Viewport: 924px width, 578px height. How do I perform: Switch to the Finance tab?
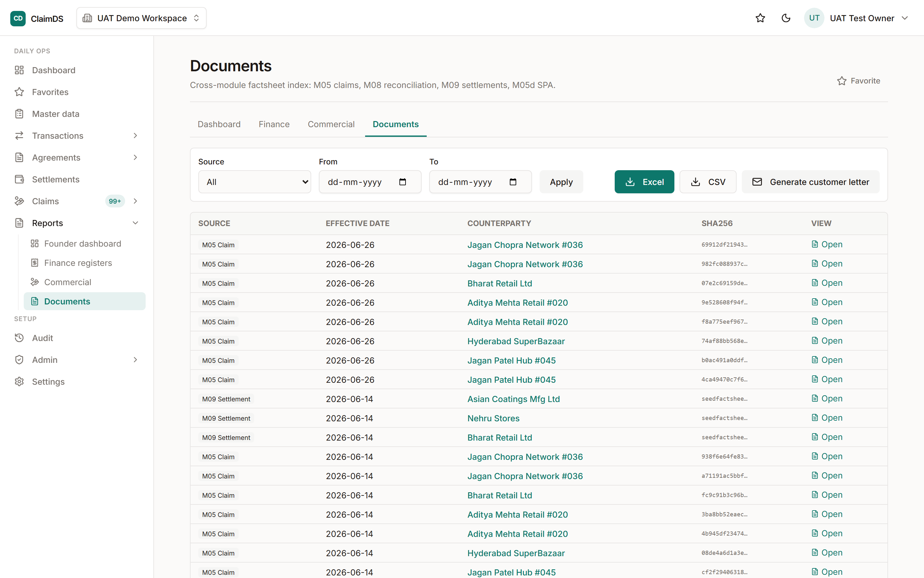tap(274, 124)
